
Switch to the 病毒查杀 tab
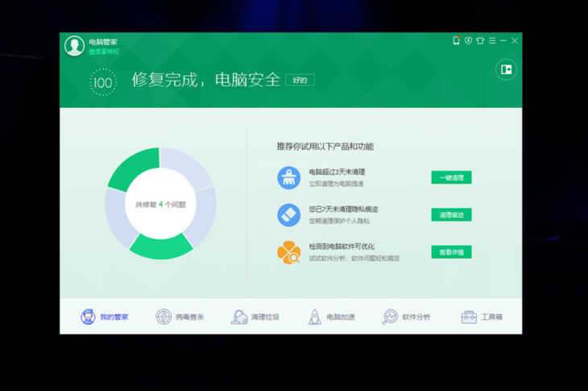point(180,317)
